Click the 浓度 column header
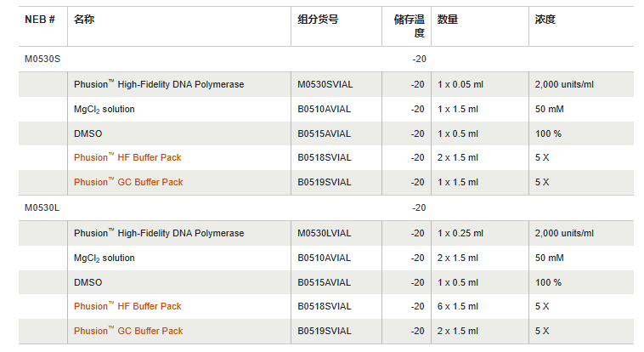The image size is (644, 352). (545, 20)
